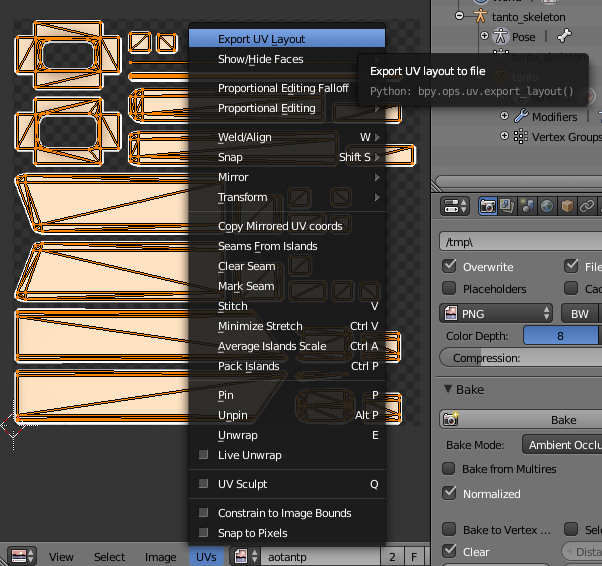
Task: Toggle Bake to Vertex checkbox
Action: pyautogui.click(x=449, y=529)
